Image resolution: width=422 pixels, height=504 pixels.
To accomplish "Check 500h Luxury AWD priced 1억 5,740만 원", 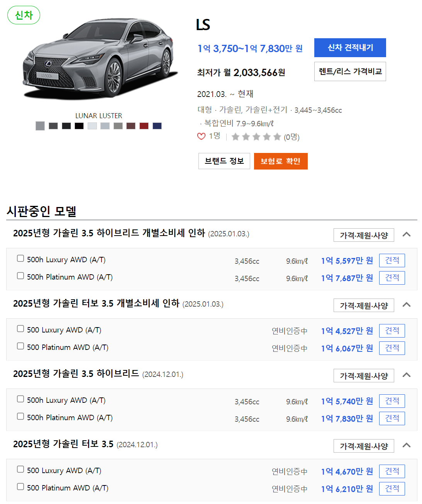I will tap(20, 399).
